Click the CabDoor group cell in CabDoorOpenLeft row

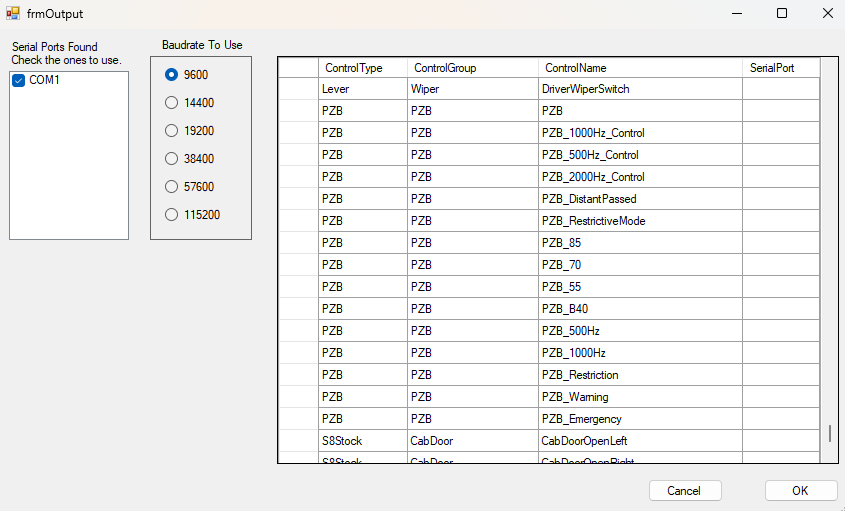(x=473, y=441)
